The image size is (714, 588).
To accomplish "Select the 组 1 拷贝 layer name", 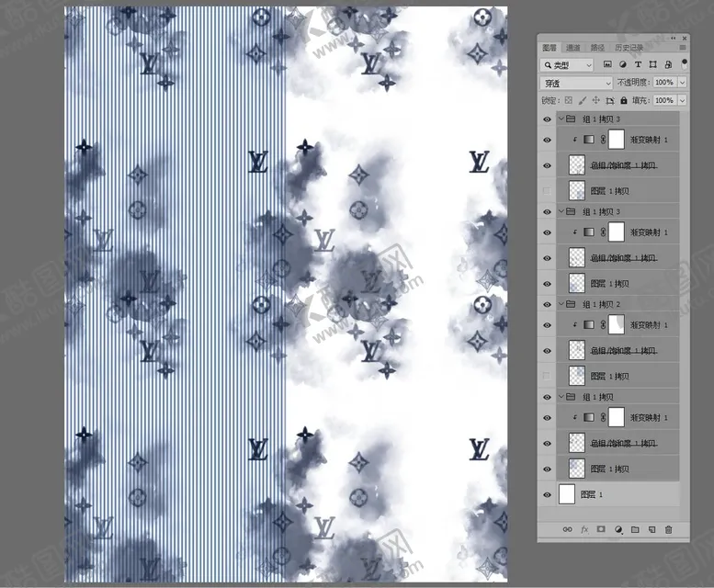I will (x=598, y=397).
